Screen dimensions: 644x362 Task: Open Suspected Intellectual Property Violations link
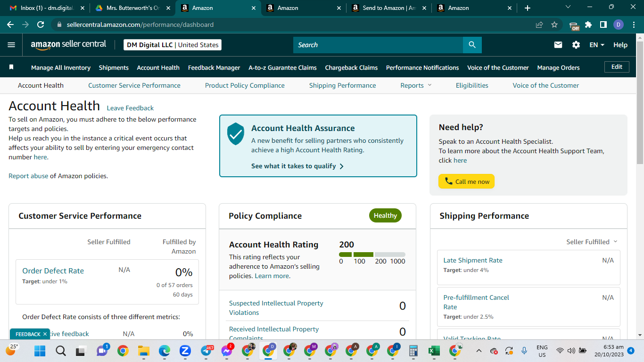coord(276,308)
